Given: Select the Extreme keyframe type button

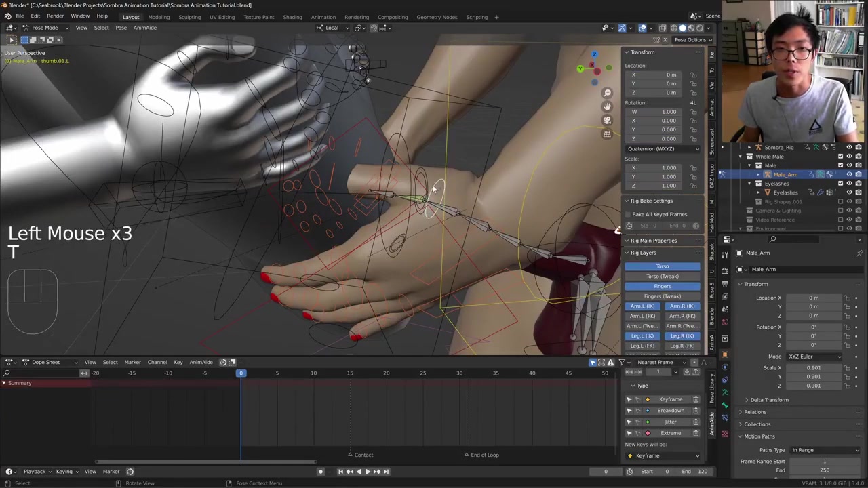Looking at the screenshot, I should tap(670, 433).
